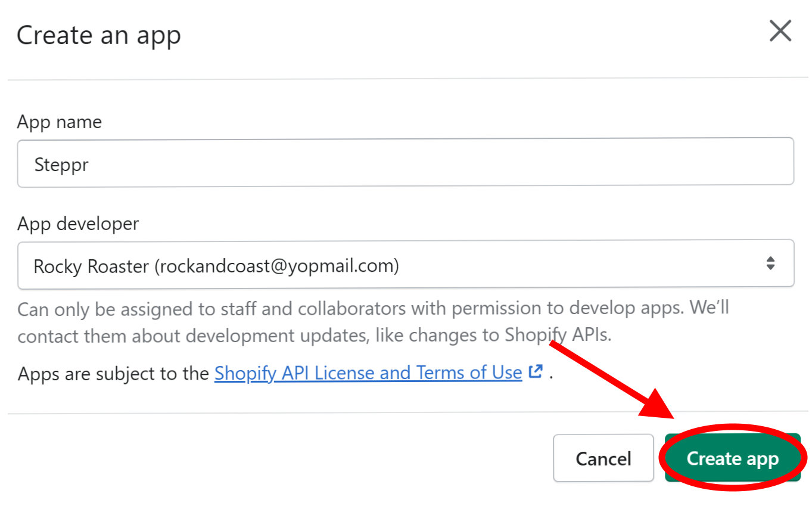Close the Create an app dialog

tap(780, 30)
